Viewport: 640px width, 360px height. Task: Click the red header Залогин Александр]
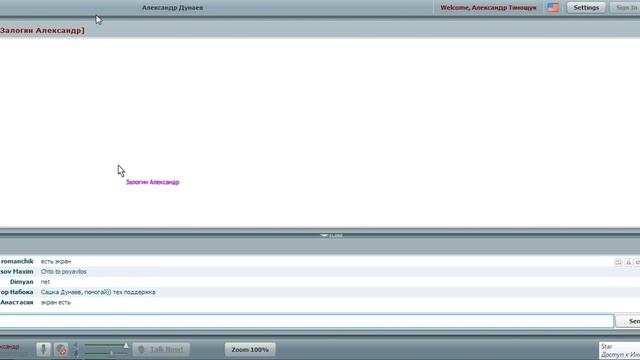[x=42, y=30]
